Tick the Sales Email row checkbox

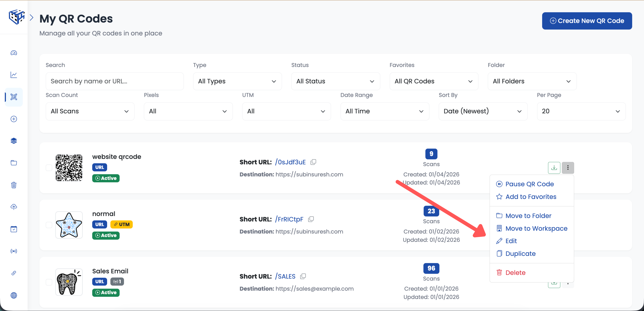49,282
